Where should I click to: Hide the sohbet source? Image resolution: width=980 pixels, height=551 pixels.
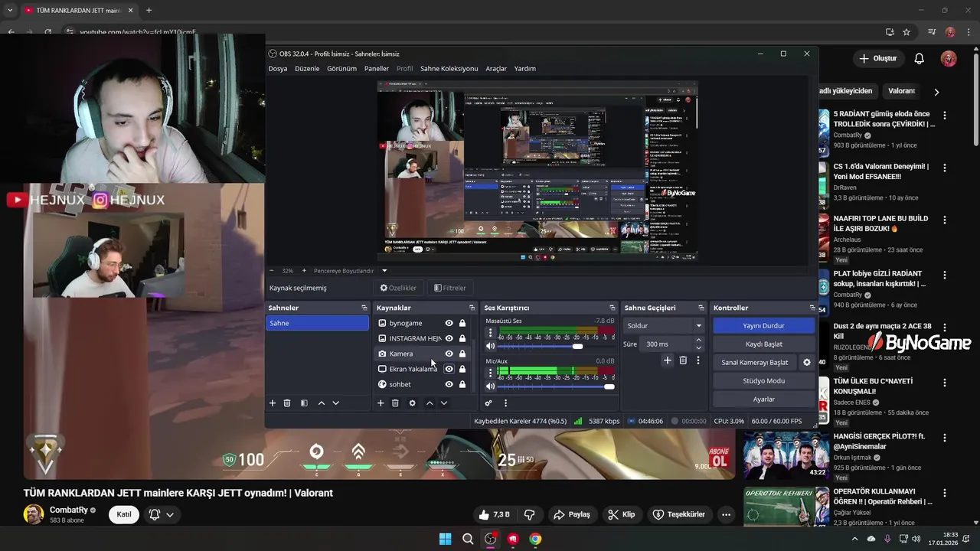tap(449, 384)
